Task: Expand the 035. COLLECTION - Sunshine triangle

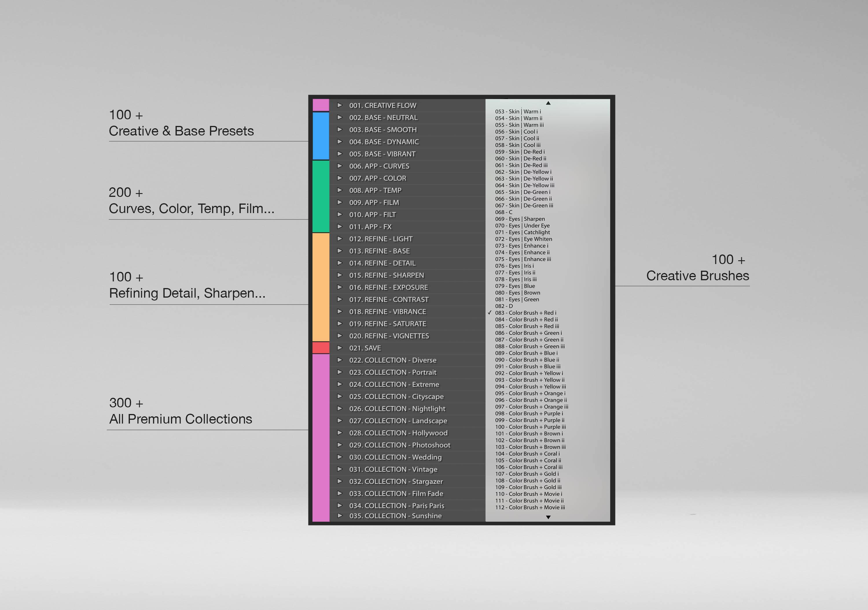Action: [339, 515]
